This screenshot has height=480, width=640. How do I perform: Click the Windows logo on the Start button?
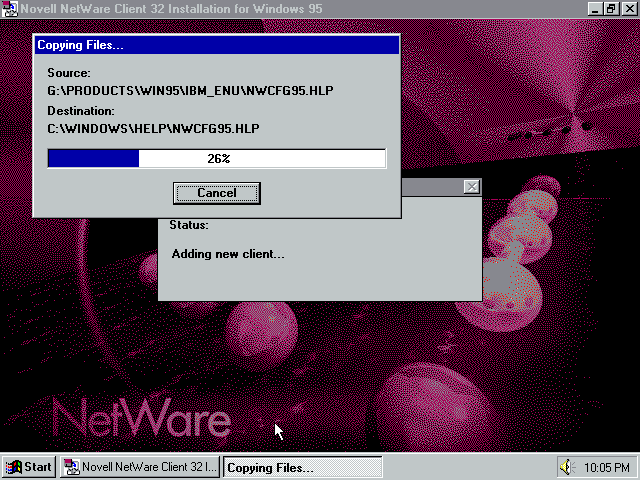click(x=13, y=467)
